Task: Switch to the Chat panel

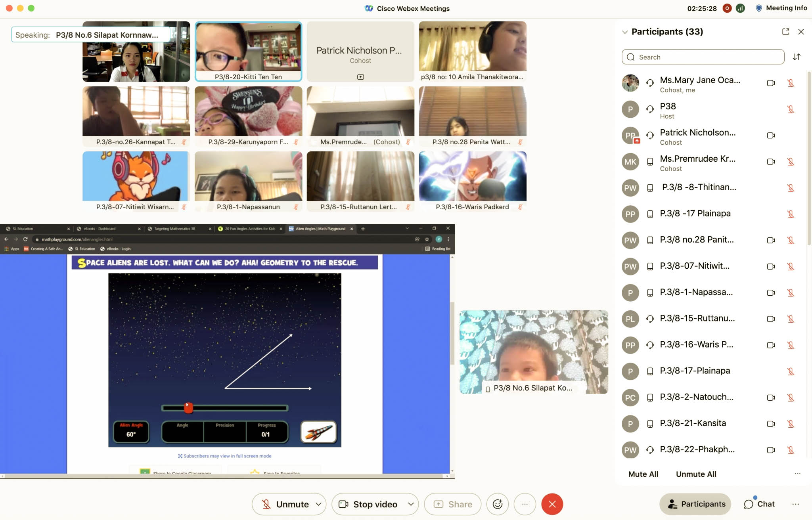Action: click(x=759, y=504)
